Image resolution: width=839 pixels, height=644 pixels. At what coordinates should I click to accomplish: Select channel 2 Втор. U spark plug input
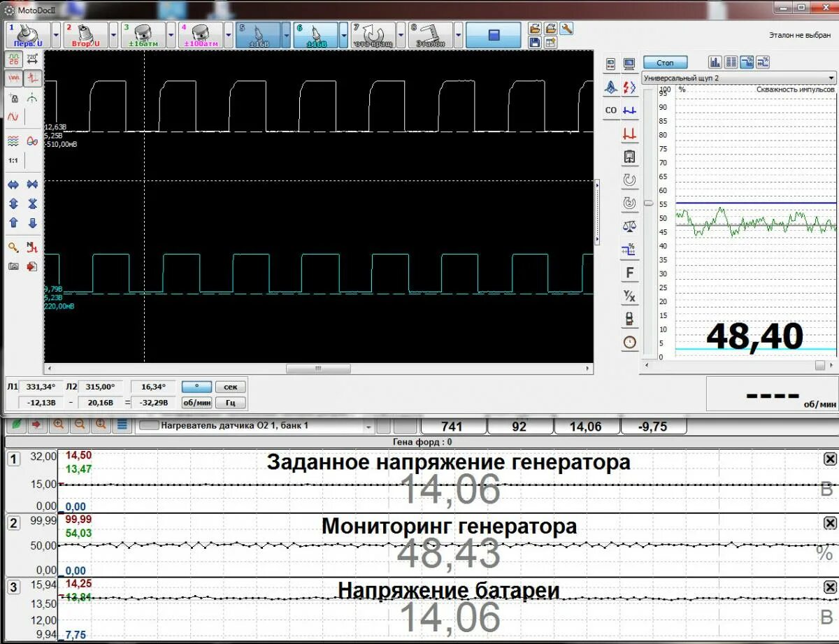(x=85, y=34)
